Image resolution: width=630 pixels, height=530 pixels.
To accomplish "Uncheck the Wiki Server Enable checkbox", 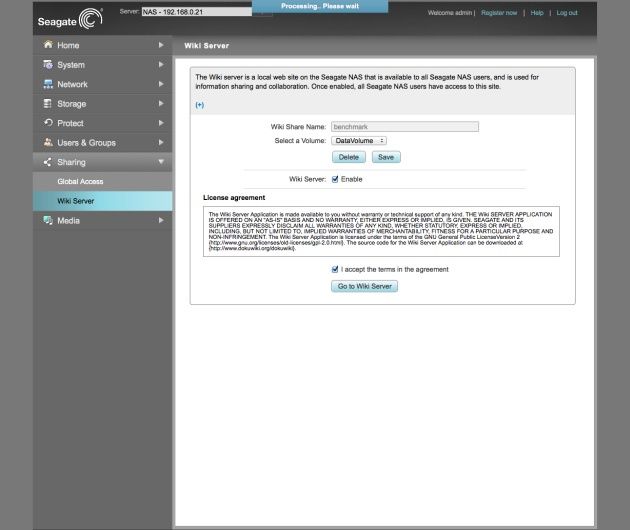I will 335,179.
